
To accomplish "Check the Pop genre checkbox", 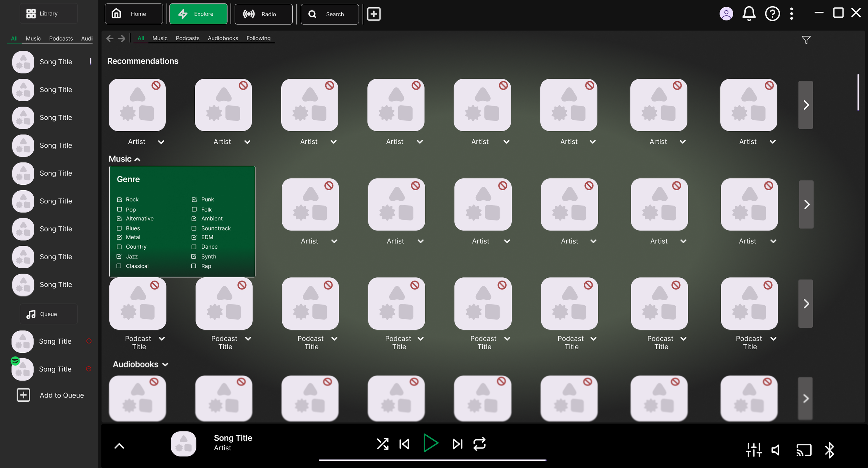I will 119,209.
